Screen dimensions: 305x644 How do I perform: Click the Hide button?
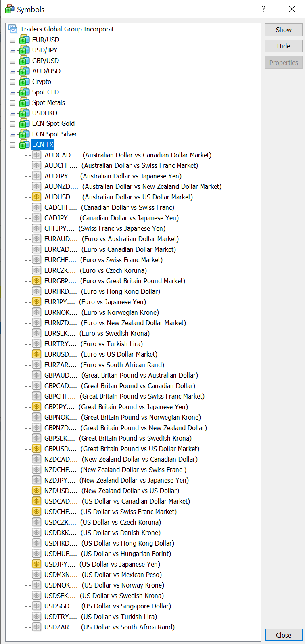click(x=284, y=46)
